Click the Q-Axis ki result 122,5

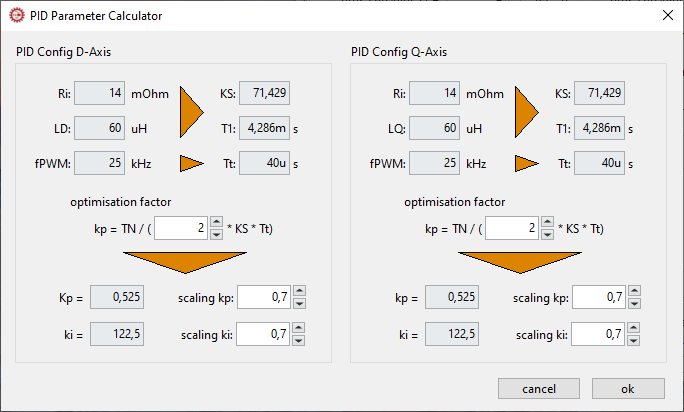point(452,334)
